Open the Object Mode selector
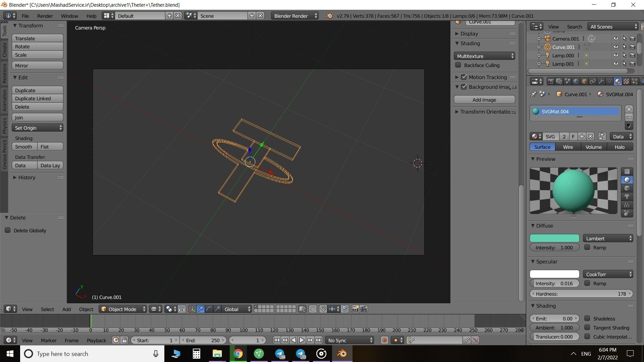Viewport: 644px width, 362px height. (123, 309)
